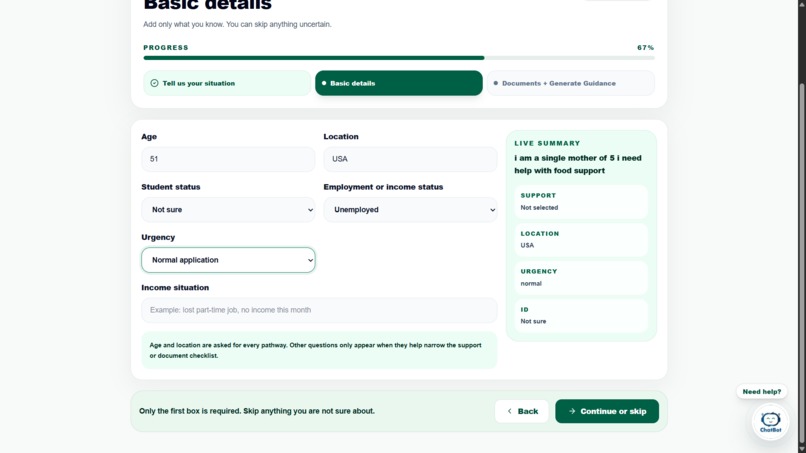Click the single mother summary sentence
This screenshot has height=453, width=806.
coord(578,165)
